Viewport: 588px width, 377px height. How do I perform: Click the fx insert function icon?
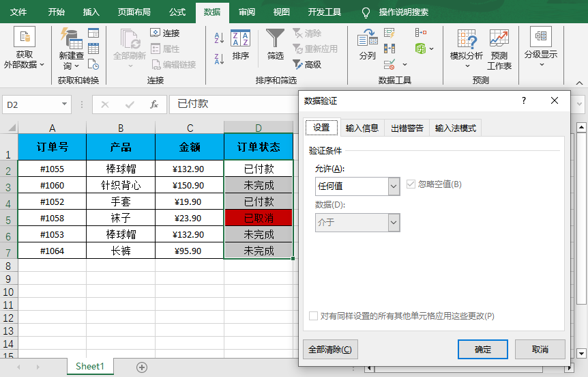[153, 104]
